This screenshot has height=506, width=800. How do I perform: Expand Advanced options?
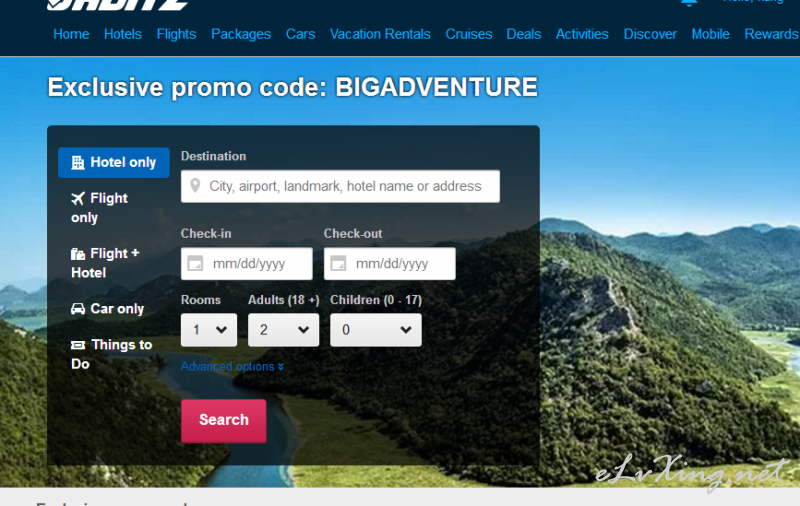coord(232,366)
